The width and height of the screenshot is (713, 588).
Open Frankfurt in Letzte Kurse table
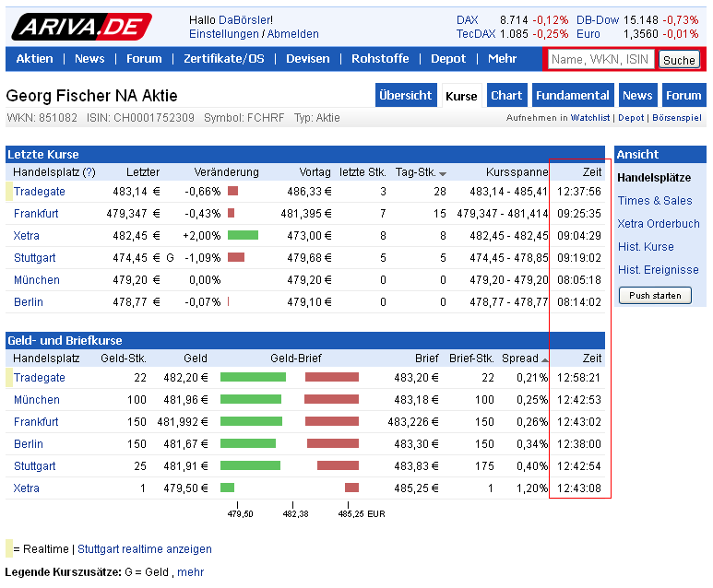tap(36, 214)
